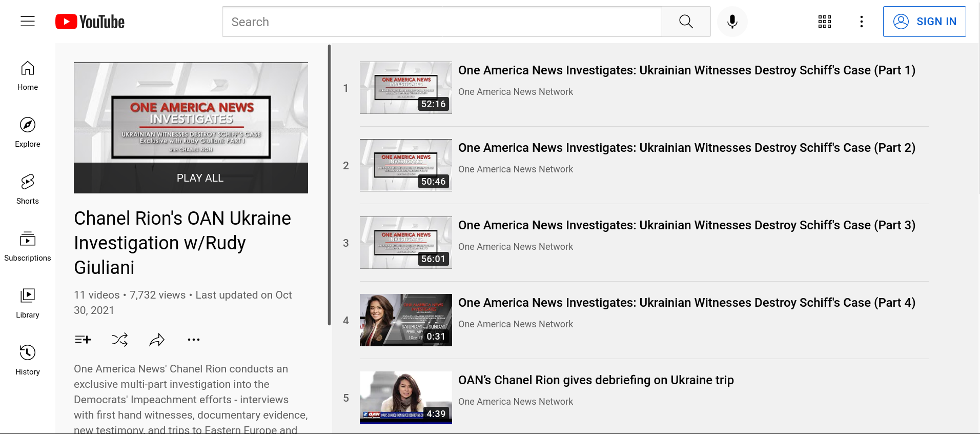Open Part 2 video thumbnail
Viewport: 980px width, 434px height.
[406, 165]
